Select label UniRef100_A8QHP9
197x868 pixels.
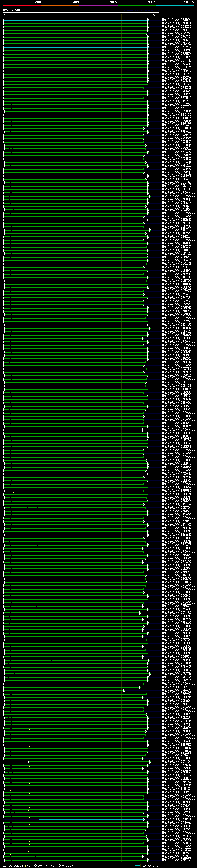[176, 714]
